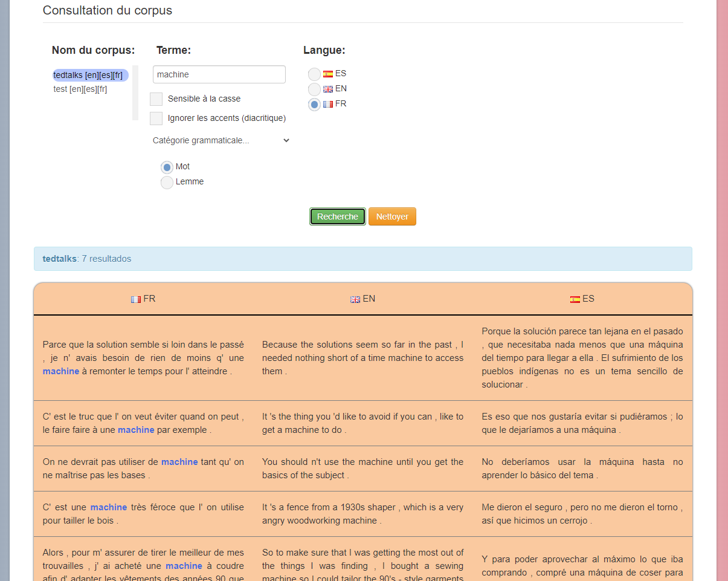728x581 pixels.
Task: Click the French flag icon in language options
Action: [x=328, y=104]
